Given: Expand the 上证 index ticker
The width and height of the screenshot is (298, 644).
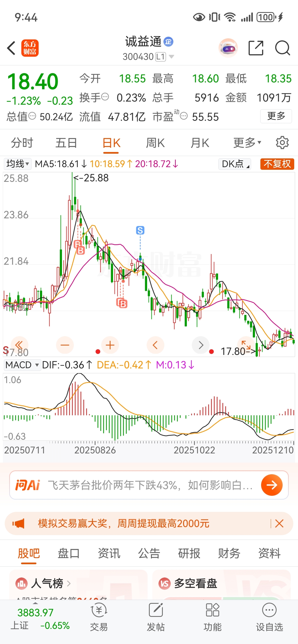Looking at the screenshot, I should click(40, 619).
